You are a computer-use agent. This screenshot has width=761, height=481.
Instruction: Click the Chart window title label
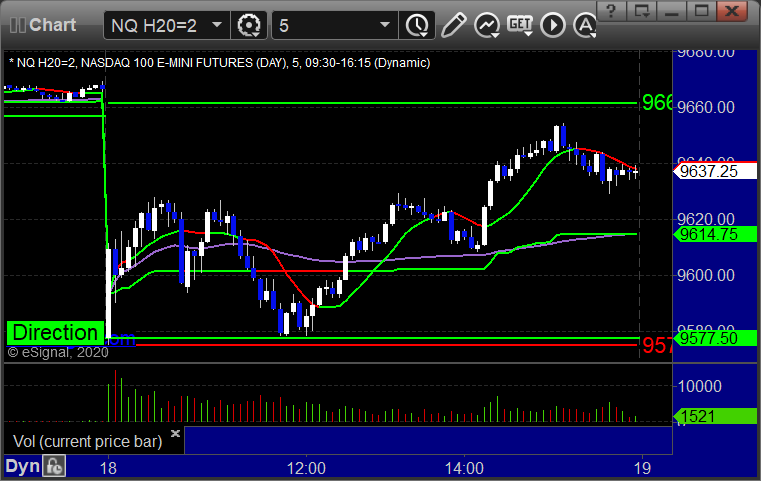click(x=52, y=25)
